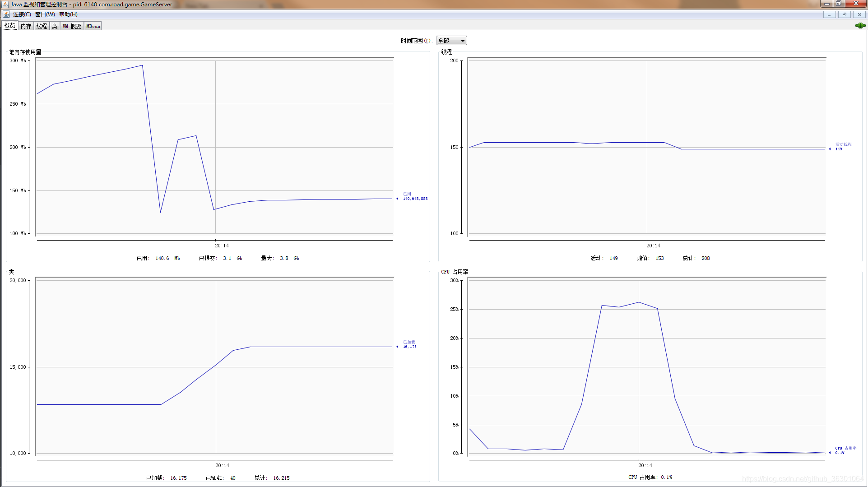Click the 已用 140,648,888 value marker
The height and width of the screenshot is (487, 868).
click(412, 196)
